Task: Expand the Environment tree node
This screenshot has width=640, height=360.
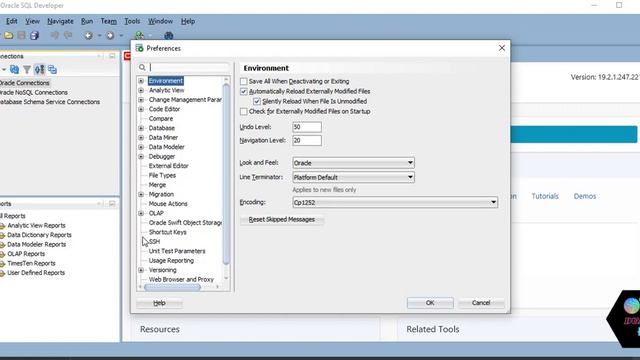Action: pyautogui.click(x=141, y=81)
